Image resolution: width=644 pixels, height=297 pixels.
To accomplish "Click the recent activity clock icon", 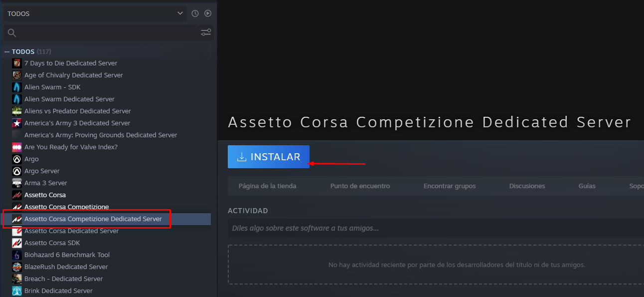I will click(195, 13).
